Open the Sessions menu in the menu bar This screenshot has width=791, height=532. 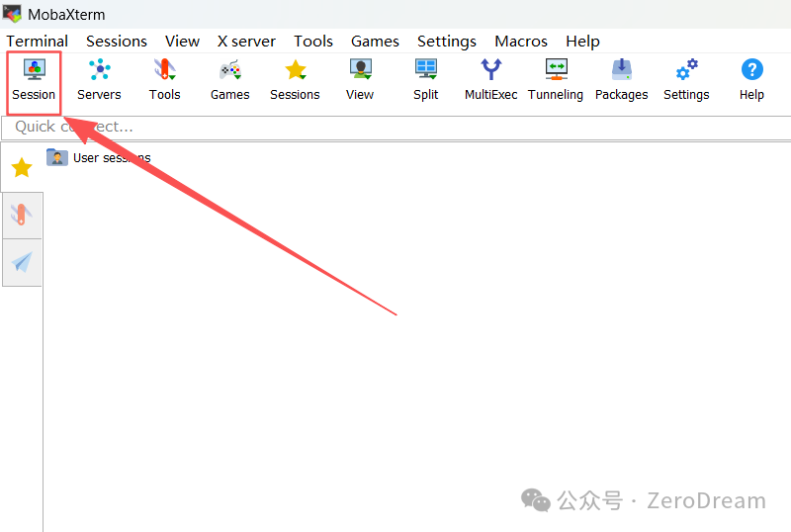coord(117,41)
